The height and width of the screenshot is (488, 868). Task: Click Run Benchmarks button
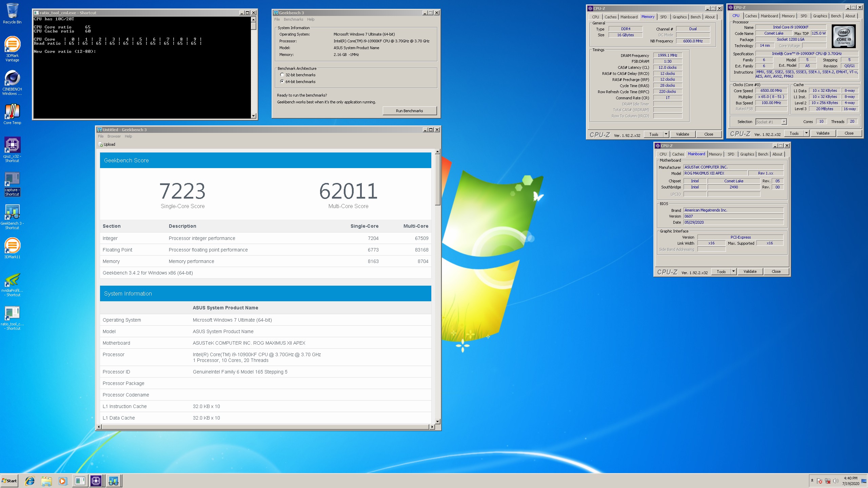pos(410,111)
